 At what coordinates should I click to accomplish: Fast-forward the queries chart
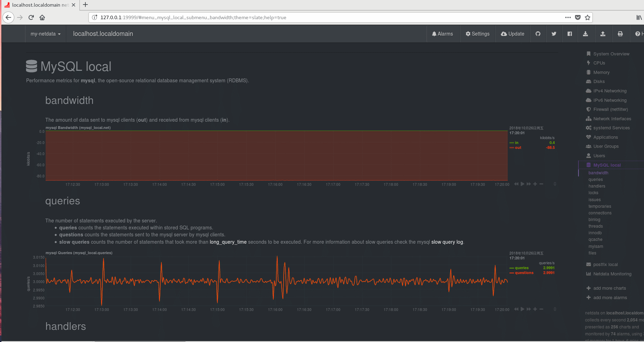click(x=529, y=309)
